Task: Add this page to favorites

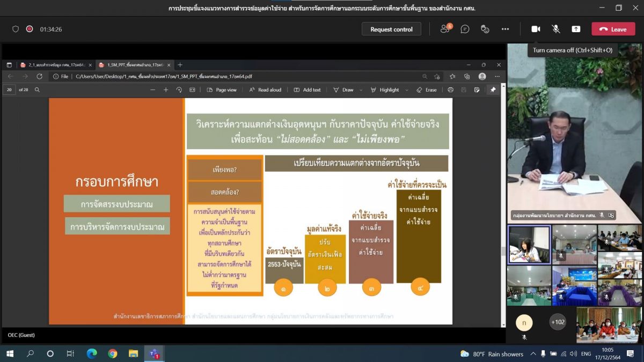Action: [437, 76]
